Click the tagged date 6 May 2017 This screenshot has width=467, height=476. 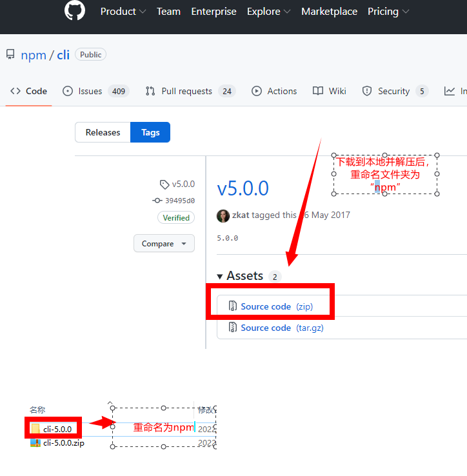coord(327,215)
